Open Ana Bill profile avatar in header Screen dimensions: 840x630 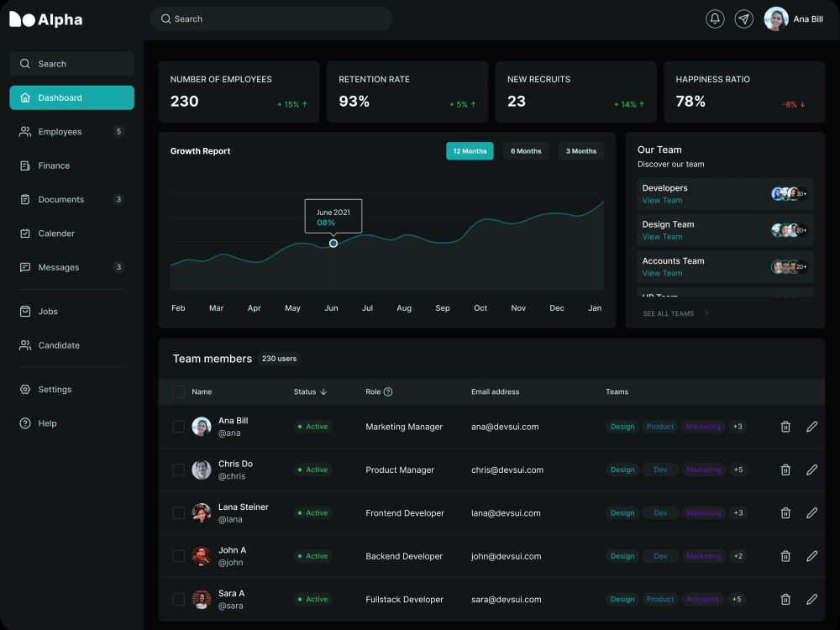click(775, 18)
